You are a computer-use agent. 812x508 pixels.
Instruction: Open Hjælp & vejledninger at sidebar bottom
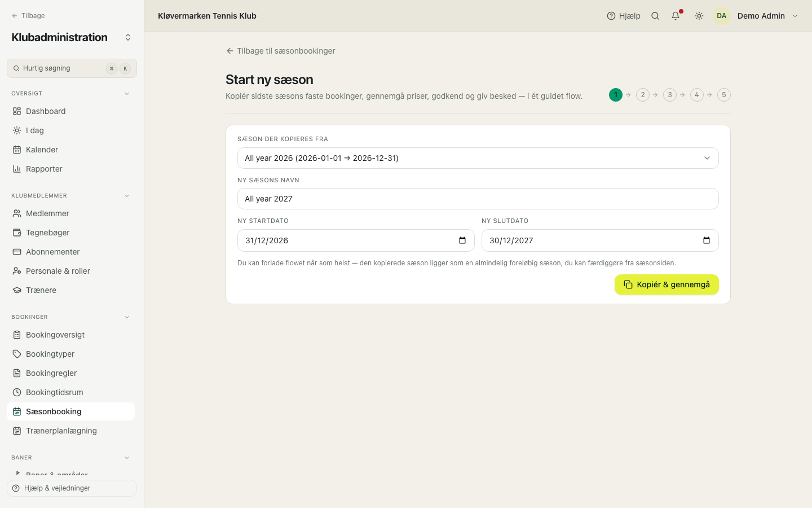(x=72, y=488)
